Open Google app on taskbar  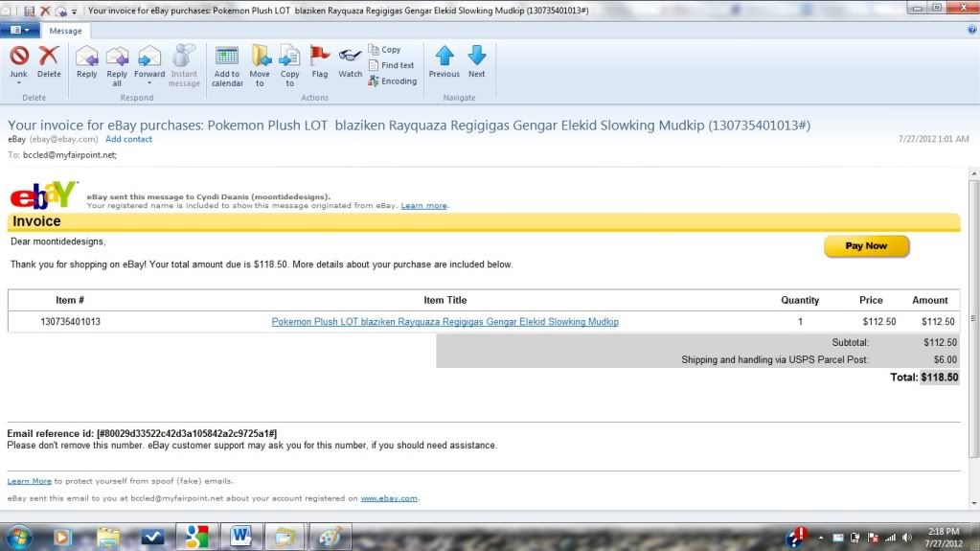(196, 537)
